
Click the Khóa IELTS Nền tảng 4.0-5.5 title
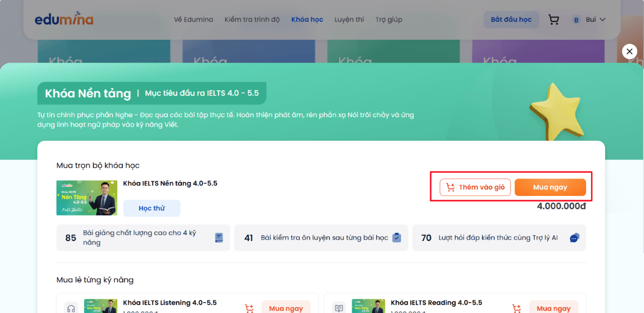[170, 184]
